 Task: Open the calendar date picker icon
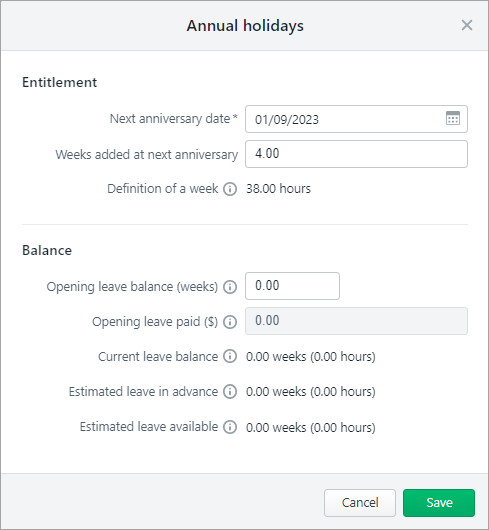(x=453, y=118)
